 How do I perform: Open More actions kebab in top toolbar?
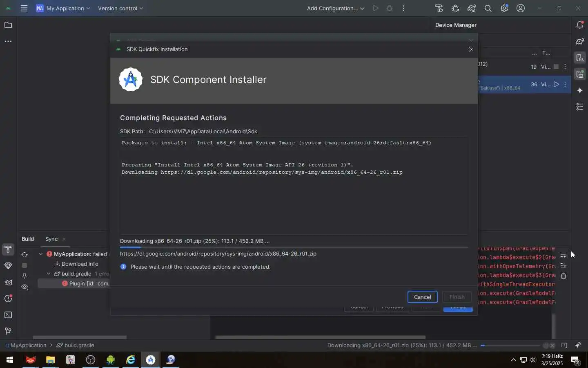404,8
